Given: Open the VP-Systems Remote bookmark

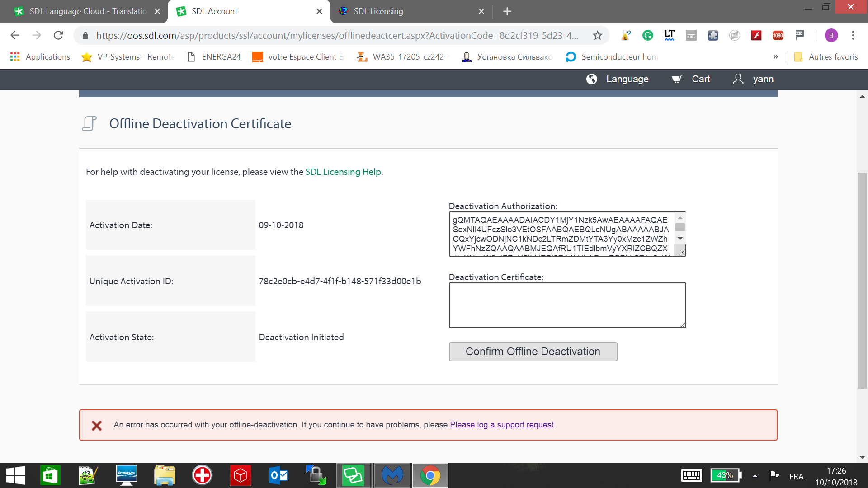Looking at the screenshot, I should pos(128,57).
